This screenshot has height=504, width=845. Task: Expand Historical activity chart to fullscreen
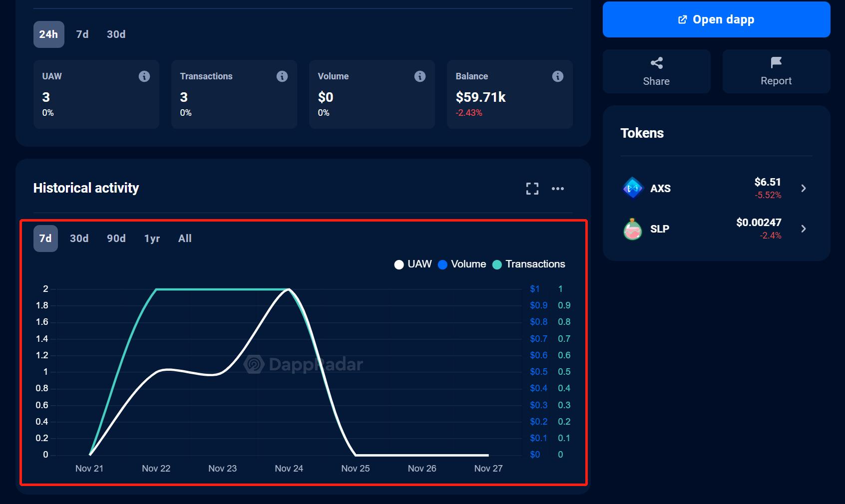tap(532, 189)
